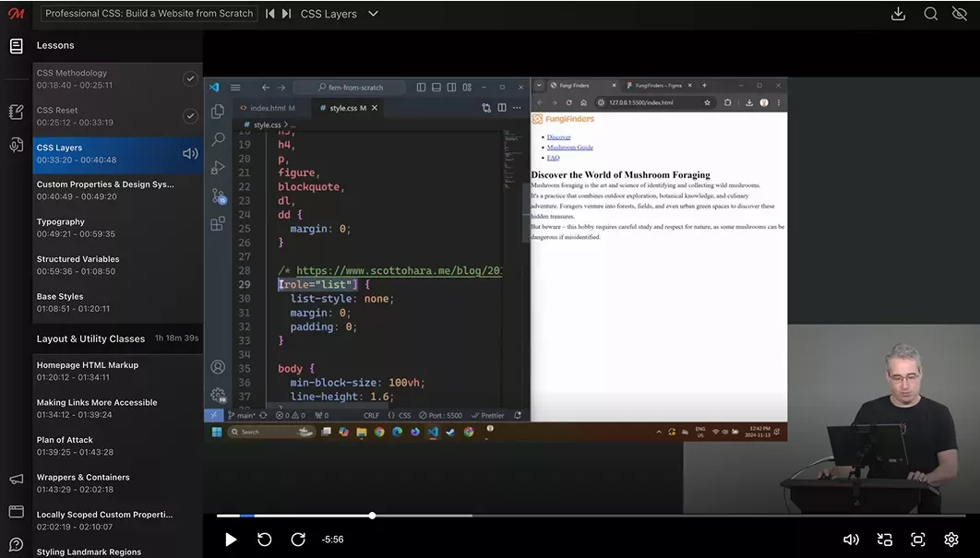Open the player settings gear menu

(x=951, y=540)
